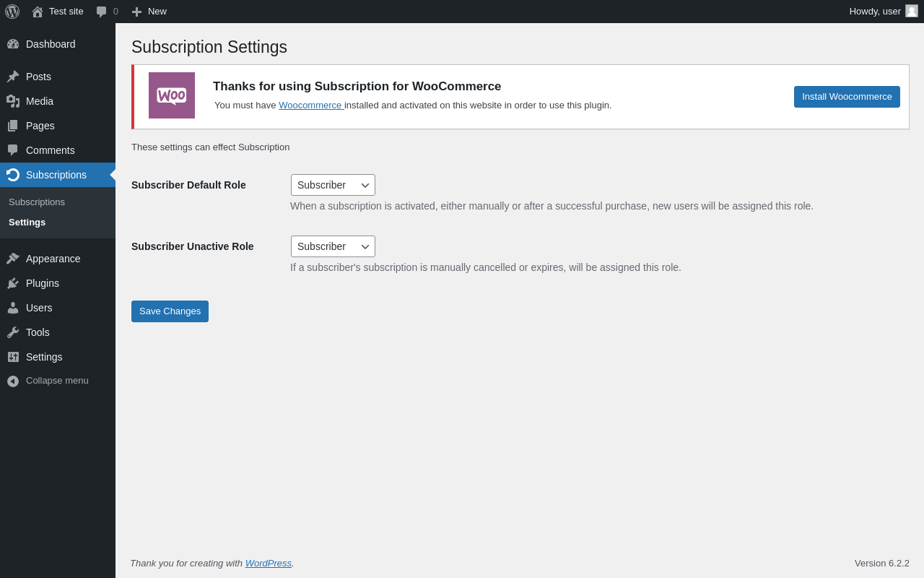Follow the Woocommerce link in notice
Screen dimensions: 924x578
click(310, 105)
